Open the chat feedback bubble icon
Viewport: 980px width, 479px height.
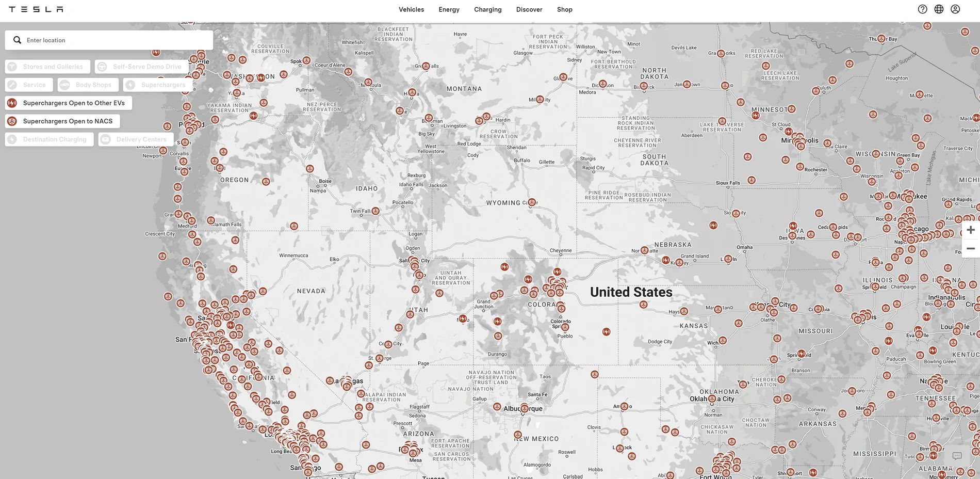(957, 456)
